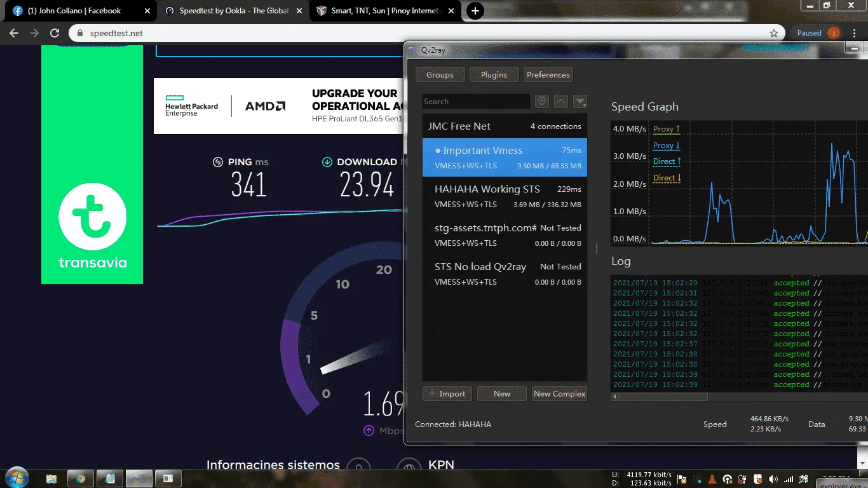Viewport: 868px width, 488px height.
Task: Click the Import button
Action: 447,393
